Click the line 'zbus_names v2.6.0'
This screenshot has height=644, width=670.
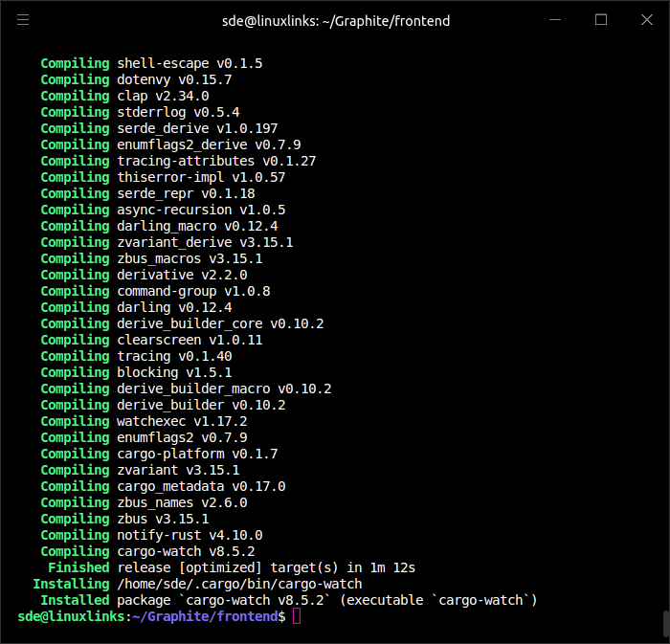tap(182, 502)
